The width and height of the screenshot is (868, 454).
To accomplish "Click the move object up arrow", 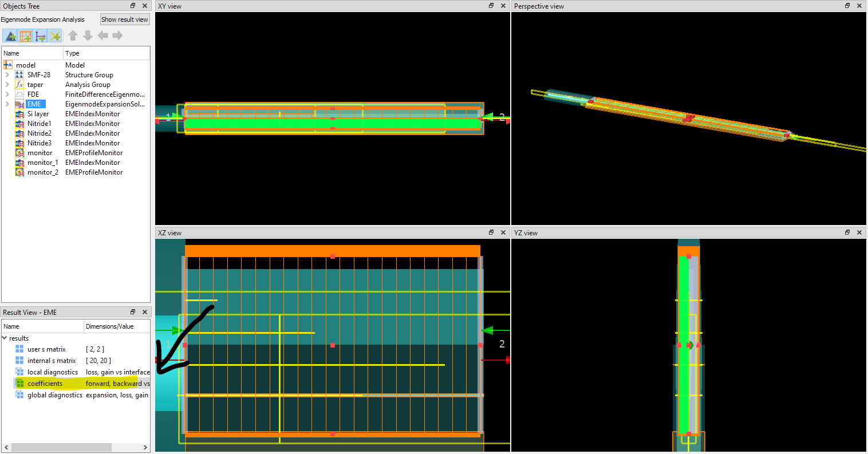I will (73, 35).
